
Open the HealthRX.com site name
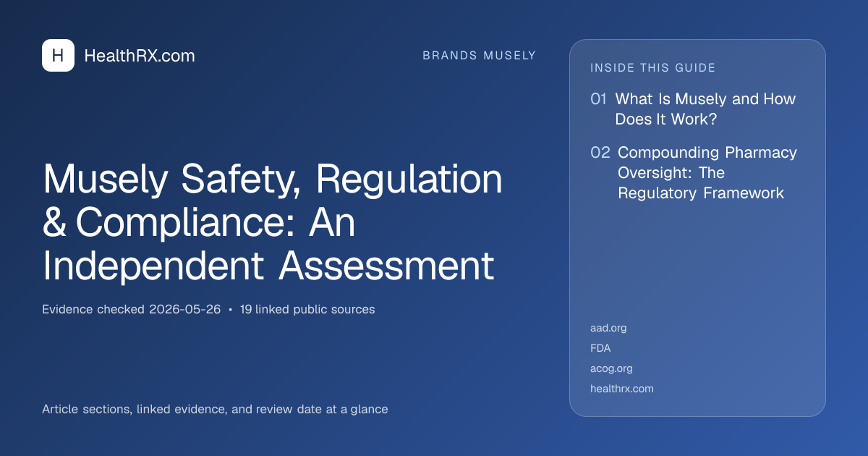(x=140, y=56)
